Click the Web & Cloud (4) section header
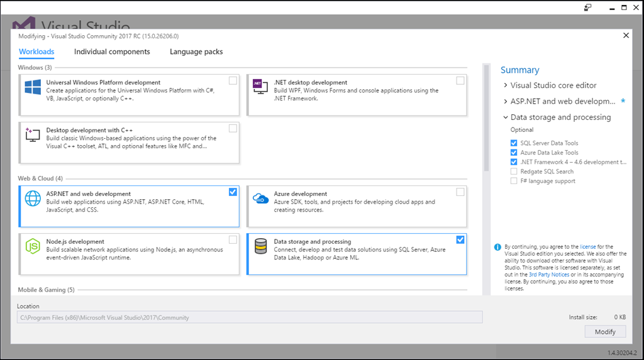Viewport: 644px width, 360px height. 40,178
